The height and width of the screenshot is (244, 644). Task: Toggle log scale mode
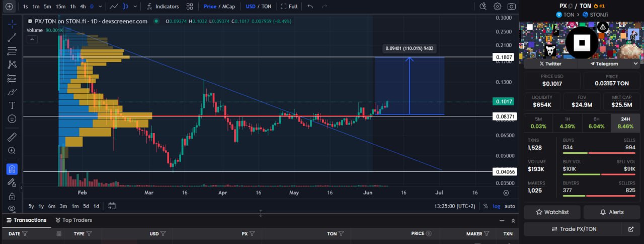(x=496, y=206)
